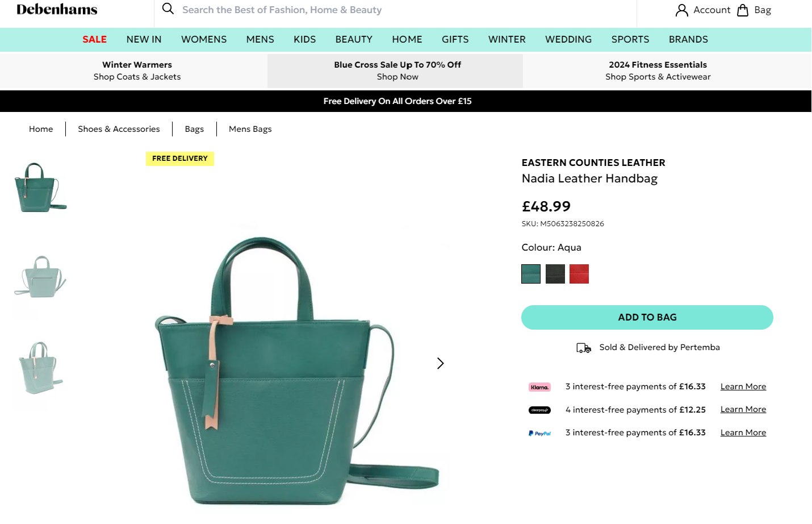Viewport: 812px width, 524px height.
Task: Select the Aqua colour swatch
Action: tap(531, 274)
